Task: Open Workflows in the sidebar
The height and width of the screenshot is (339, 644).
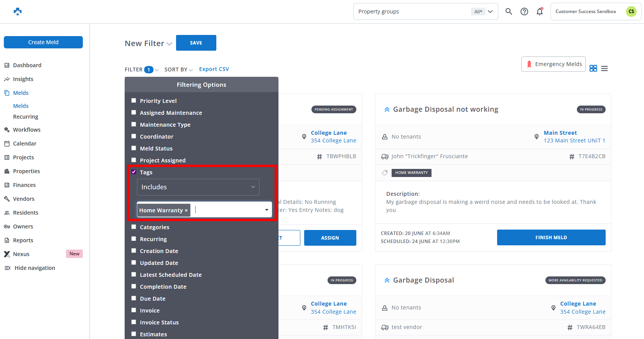Action: [x=26, y=130]
